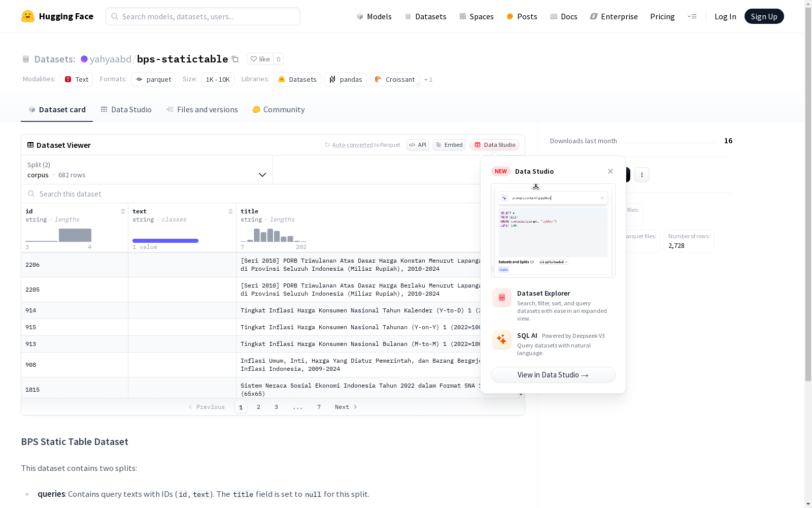Image resolution: width=812 pixels, height=508 pixels.
Task: Click the Sign Up button
Action: coord(764,16)
